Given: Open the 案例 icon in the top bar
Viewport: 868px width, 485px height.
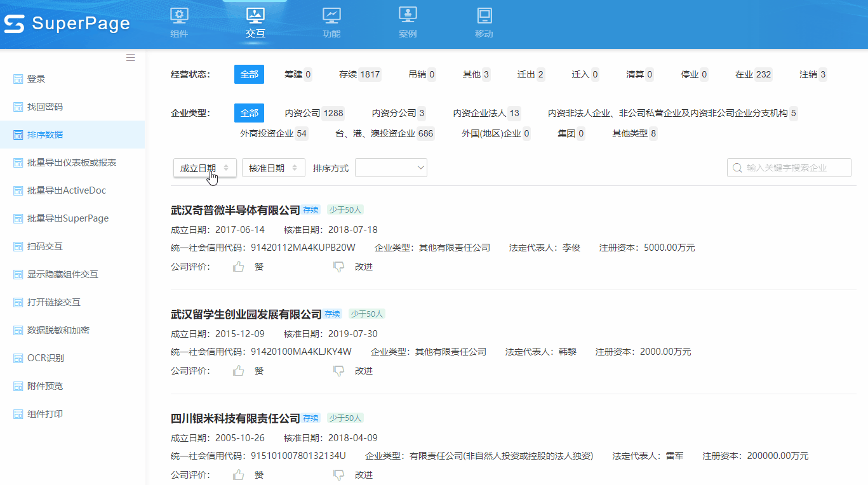Looking at the screenshot, I should (407, 14).
